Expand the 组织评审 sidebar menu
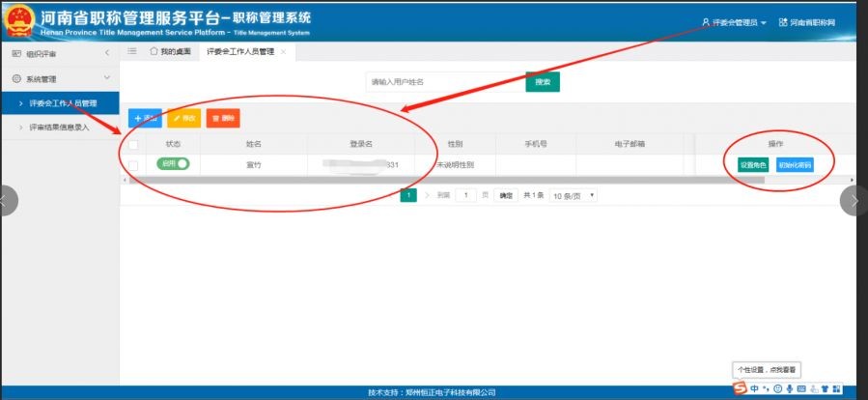This screenshot has width=868, height=400. pos(60,54)
